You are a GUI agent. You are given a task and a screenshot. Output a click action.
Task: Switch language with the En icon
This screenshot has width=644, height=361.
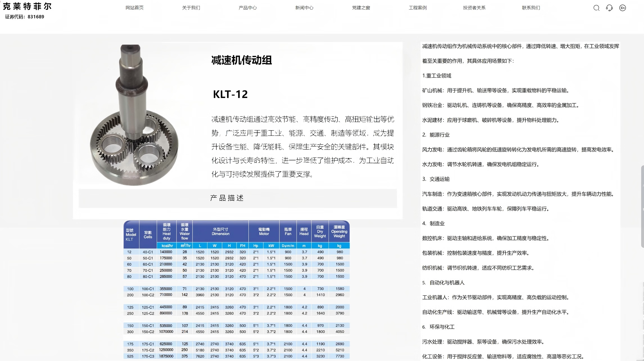click(x=622, y=8)
